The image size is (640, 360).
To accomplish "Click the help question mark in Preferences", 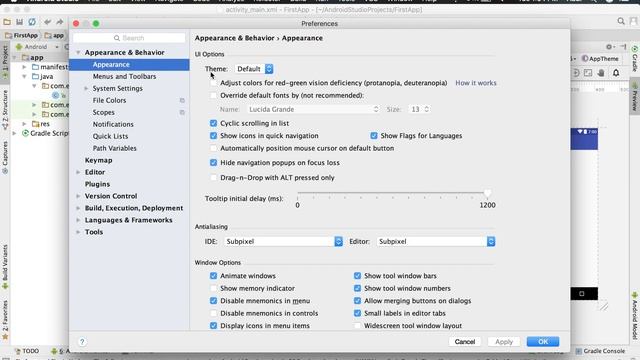I will 82,342.
